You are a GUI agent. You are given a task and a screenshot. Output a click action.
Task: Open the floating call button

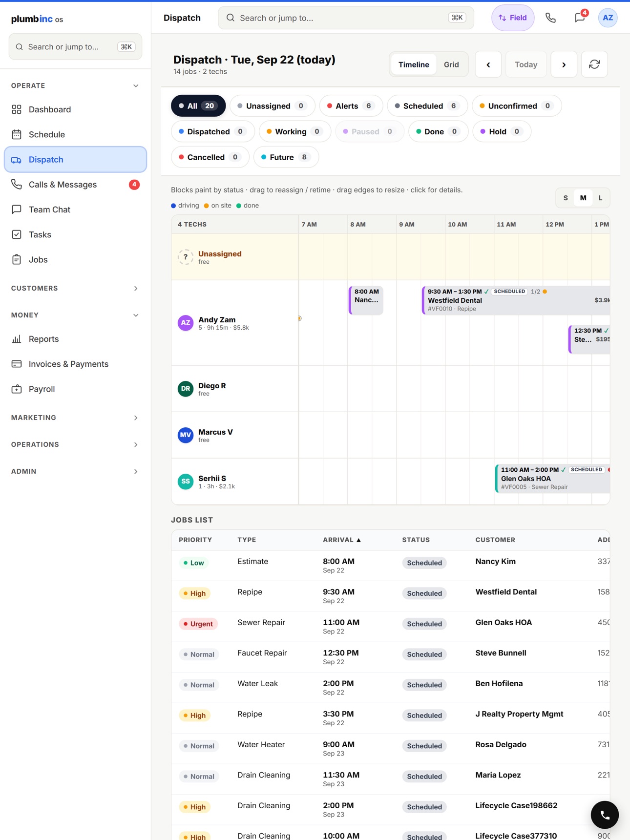click(605, 815)
